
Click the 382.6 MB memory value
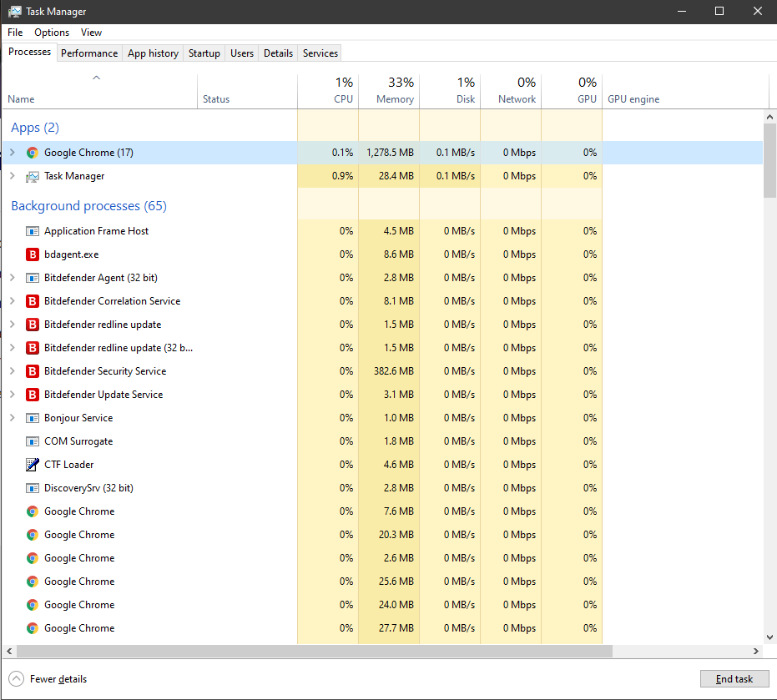[393, 371]
